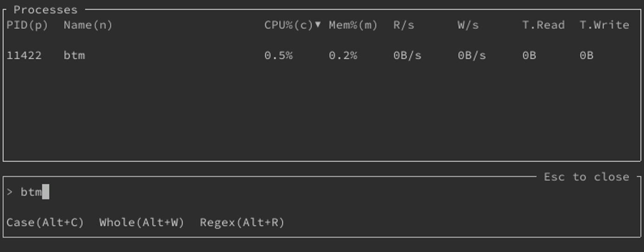Click the descending sort arrow beside CPU%
The width and height of the screenshot is (644, 252).
(318, 25)
